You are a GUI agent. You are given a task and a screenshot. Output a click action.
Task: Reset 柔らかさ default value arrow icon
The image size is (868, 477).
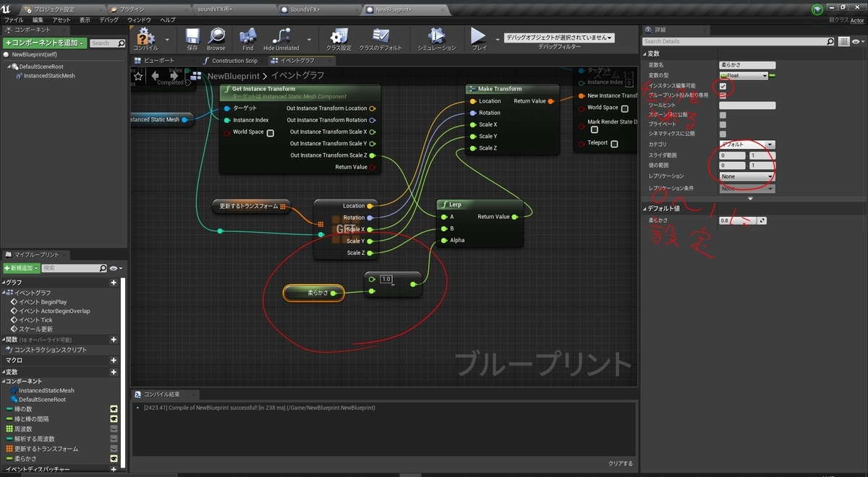point(762,220)
